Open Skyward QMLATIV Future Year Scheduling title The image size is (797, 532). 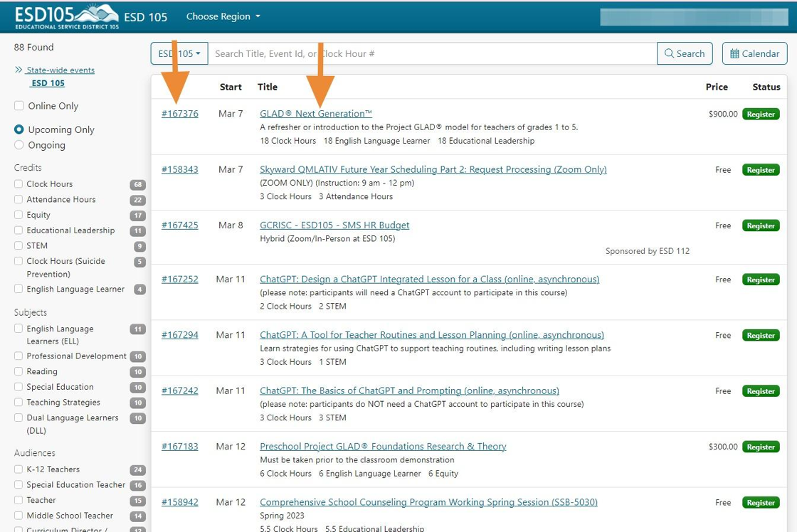pyautogui.click(x=433, y=170)
